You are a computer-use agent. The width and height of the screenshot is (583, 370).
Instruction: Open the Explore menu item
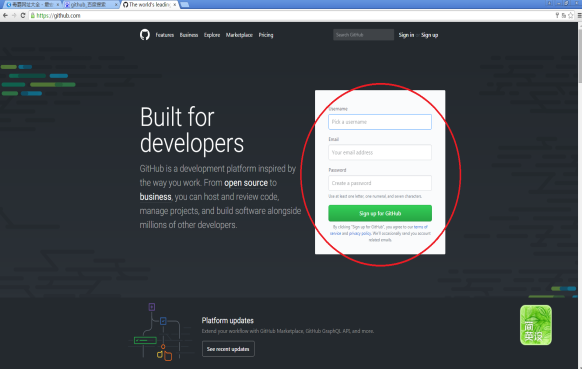[212, 35]
